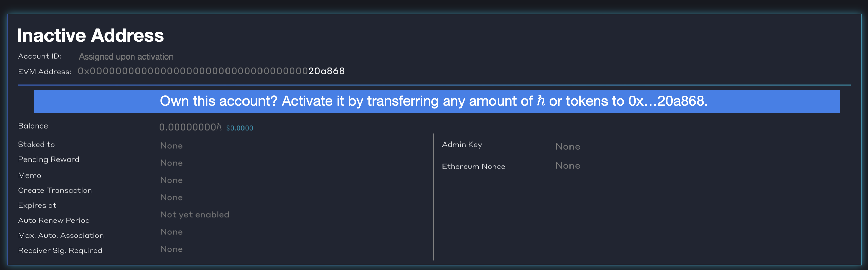
Task: Click the Create Transaction None value
Action: click(x=171, y=197)
